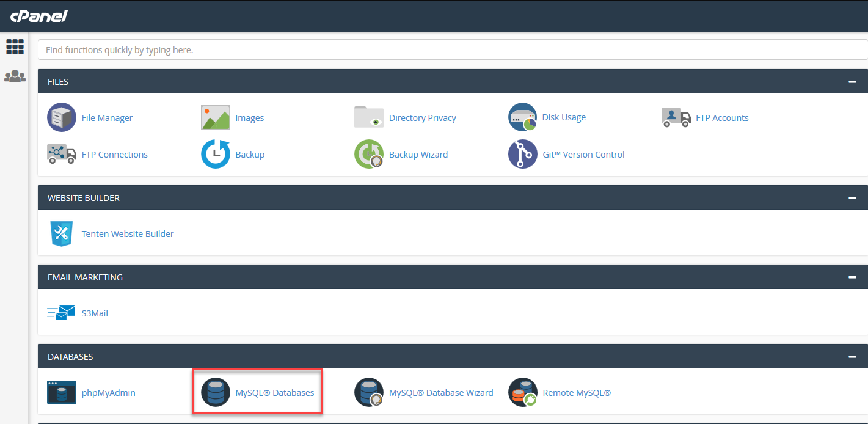The width and height of the screenshot is (868, 424).
Task: Collapse the EMAIL MARKETING section
Action: tap(852, 277)
